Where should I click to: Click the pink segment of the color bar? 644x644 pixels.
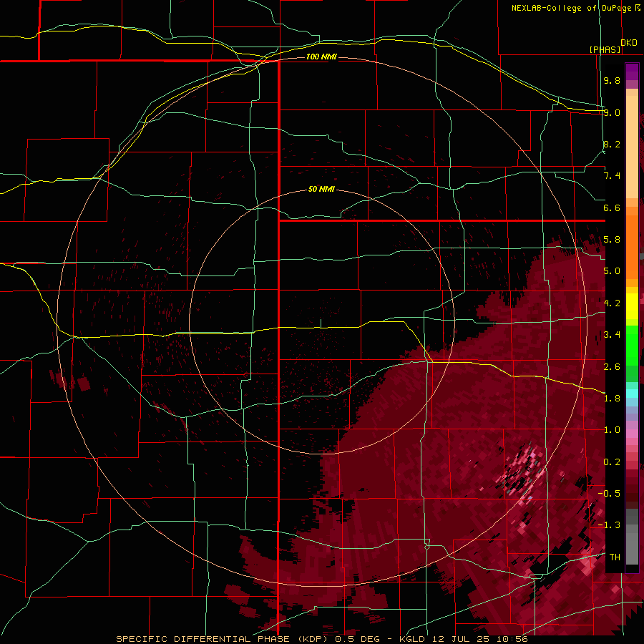(x=632, y=434)
